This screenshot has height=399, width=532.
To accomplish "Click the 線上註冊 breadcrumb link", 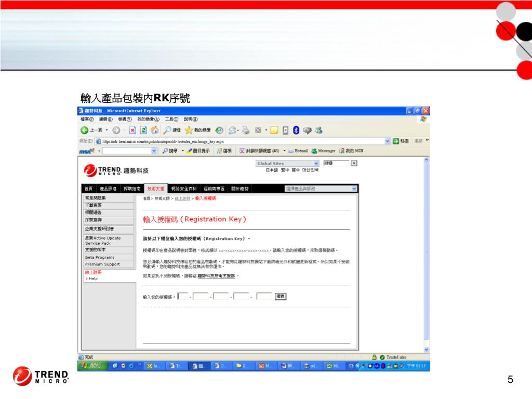I will coord(182,198).
